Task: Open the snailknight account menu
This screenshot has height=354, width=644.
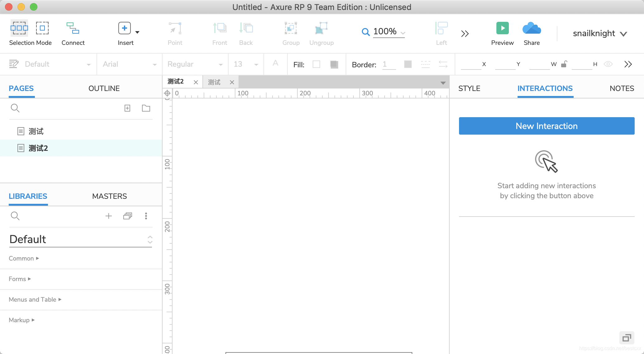Action: click(599, 33)
